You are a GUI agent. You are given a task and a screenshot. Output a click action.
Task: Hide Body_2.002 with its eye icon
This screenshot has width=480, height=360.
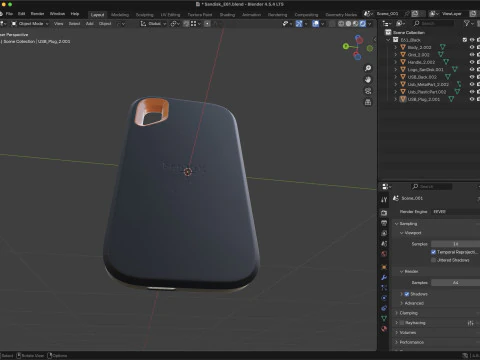click(472, 47)
